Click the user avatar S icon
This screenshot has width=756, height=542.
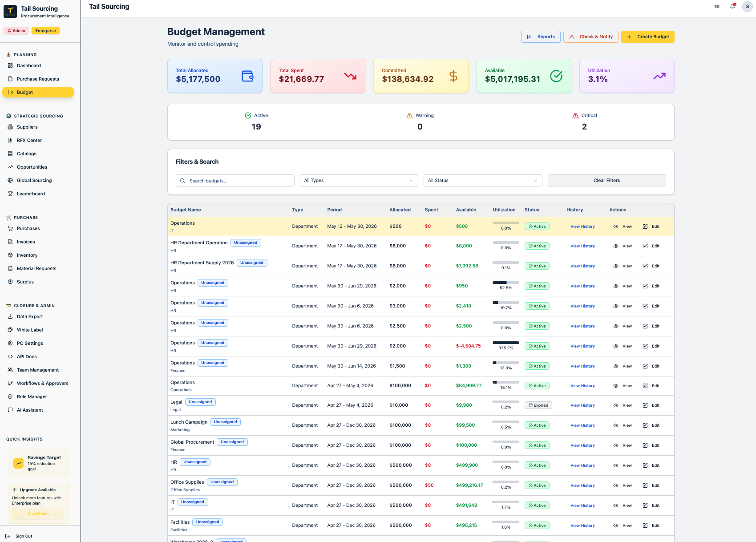[748, 7]
